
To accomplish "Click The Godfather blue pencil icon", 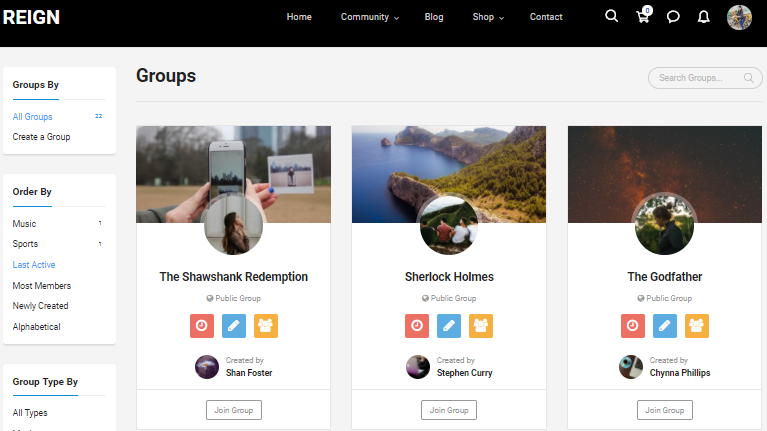I will [x=665, y=326].
